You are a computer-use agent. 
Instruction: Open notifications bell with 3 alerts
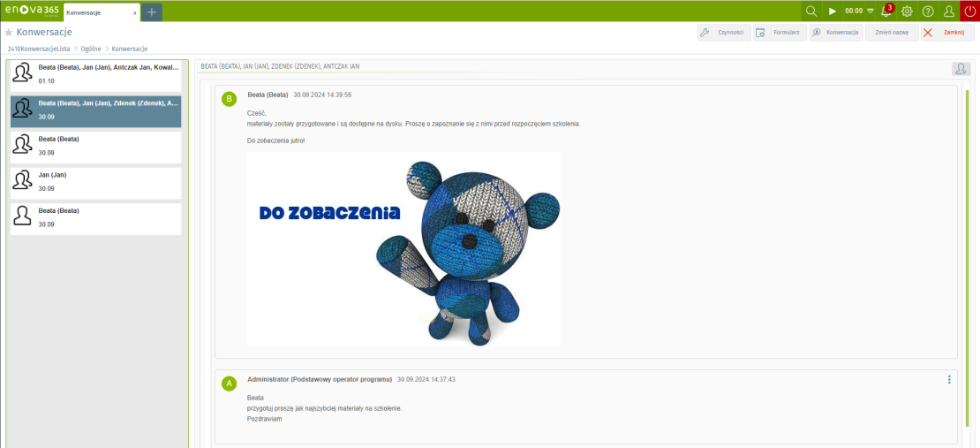point(886,11)
